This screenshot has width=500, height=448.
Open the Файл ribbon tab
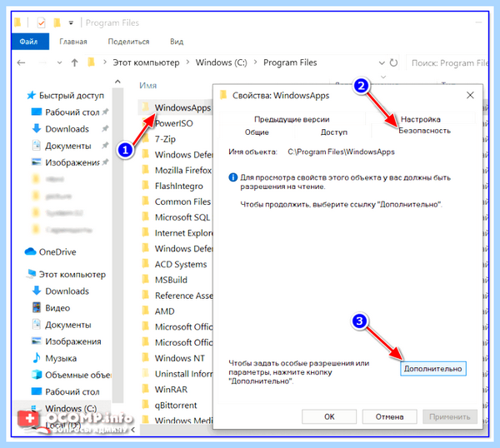coord(30,42)
